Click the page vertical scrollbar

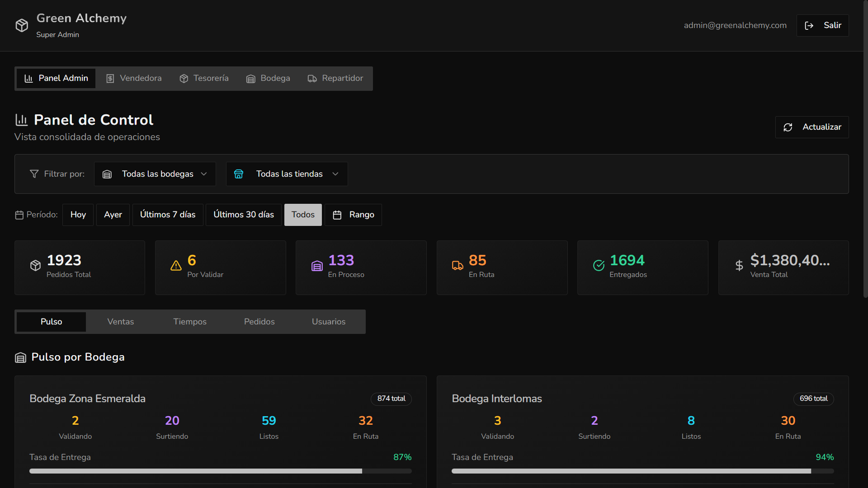coord(865,149)
